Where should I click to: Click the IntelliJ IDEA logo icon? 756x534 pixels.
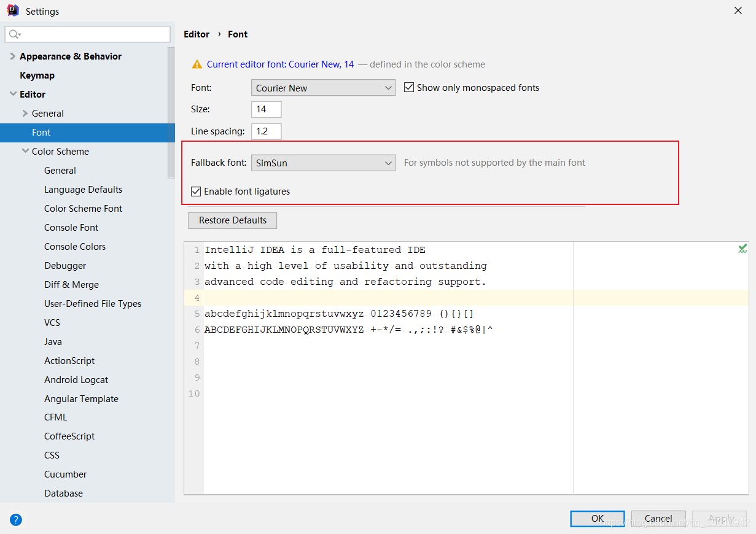pos(13,10)
